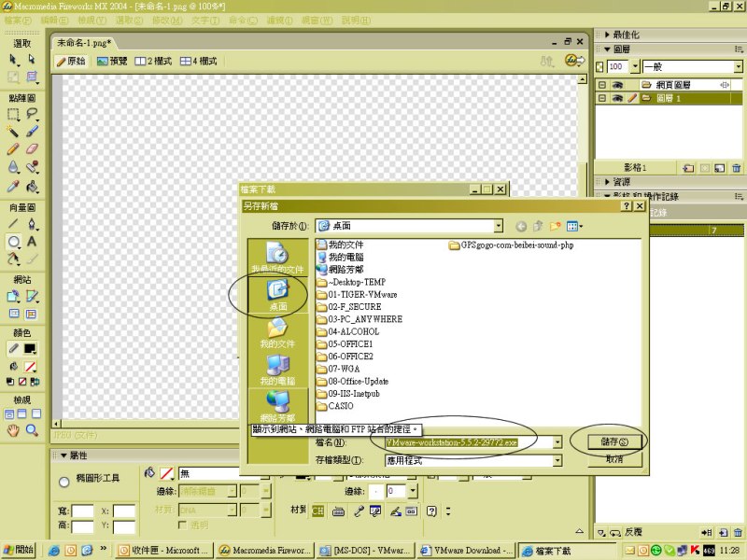Select the Rubber Stamp tool
747x560 pixels.
(32, 167)
